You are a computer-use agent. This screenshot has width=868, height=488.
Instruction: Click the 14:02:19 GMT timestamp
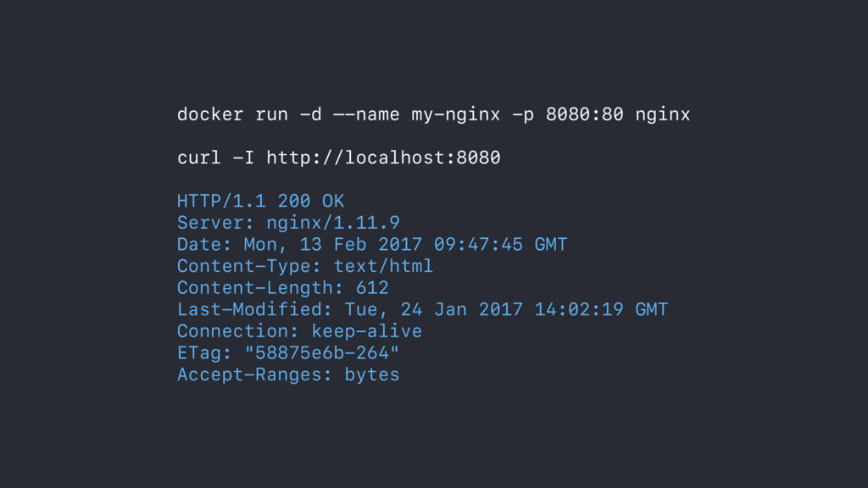pyautogui.click(x=601, y=309)
